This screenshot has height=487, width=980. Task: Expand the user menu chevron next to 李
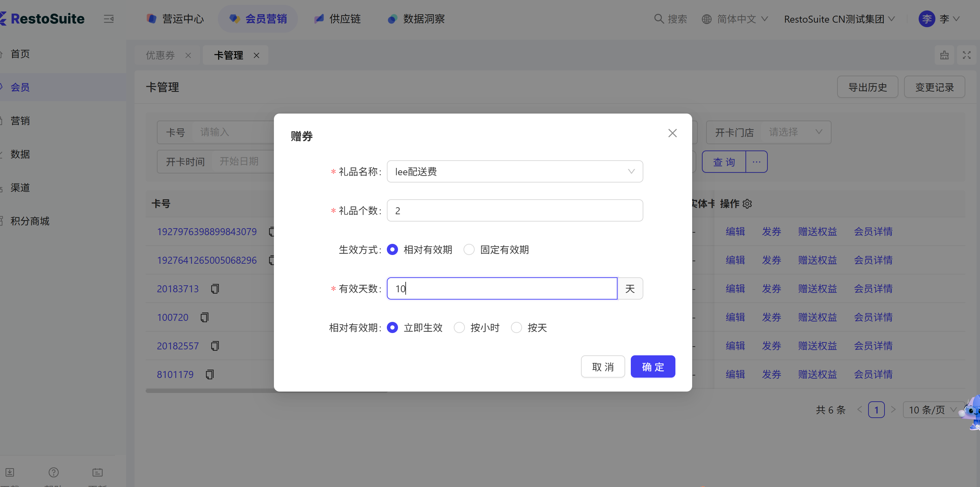tap(956, 18)
